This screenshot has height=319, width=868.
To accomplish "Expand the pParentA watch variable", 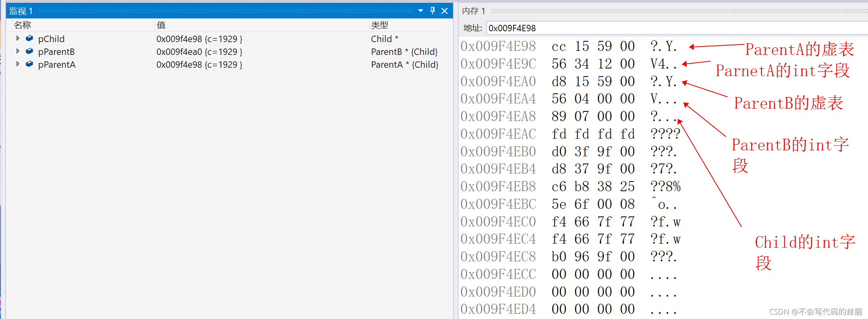I will click(18, 64).
